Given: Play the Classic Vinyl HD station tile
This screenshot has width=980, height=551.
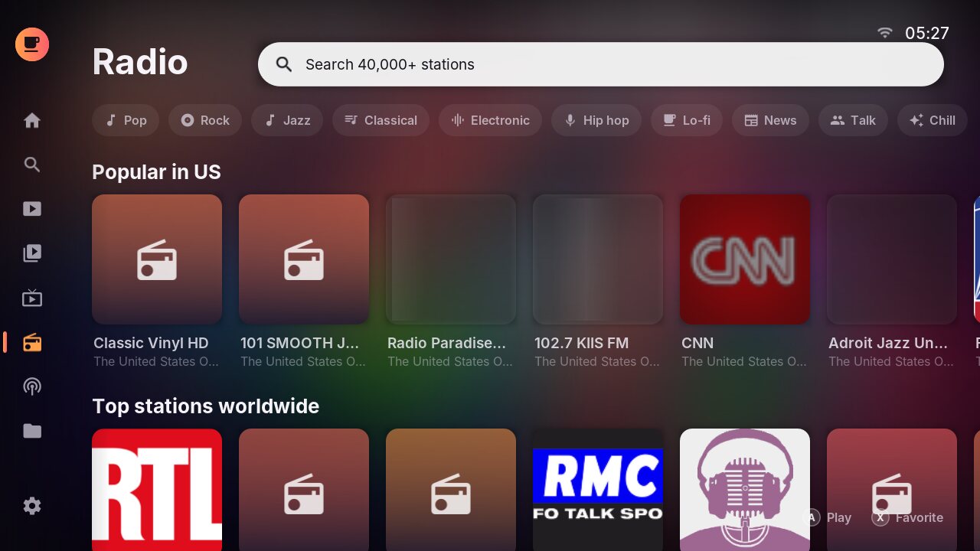Looking at the screenshot, I should tap(157, 259).
